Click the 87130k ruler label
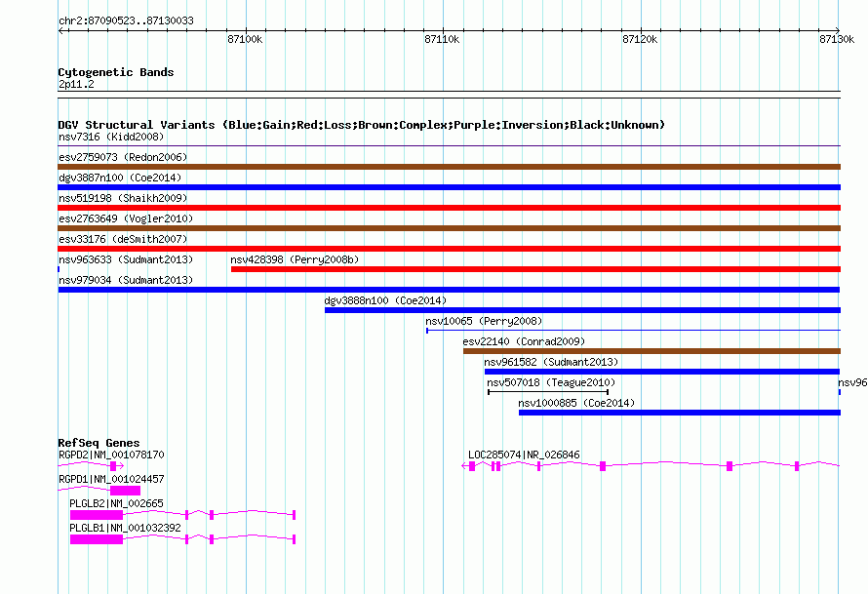The height and width of the screenshot is (594, 868). tap(837, 39)
